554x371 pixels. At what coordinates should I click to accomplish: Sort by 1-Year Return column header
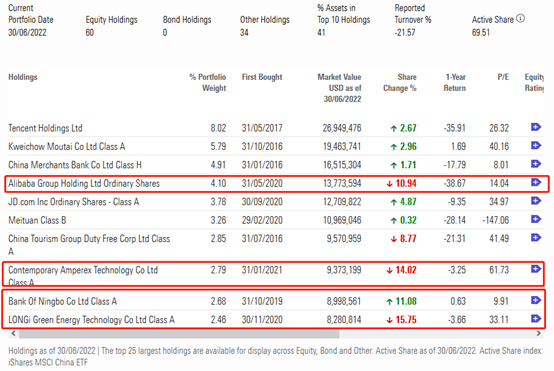click(455, 82)
